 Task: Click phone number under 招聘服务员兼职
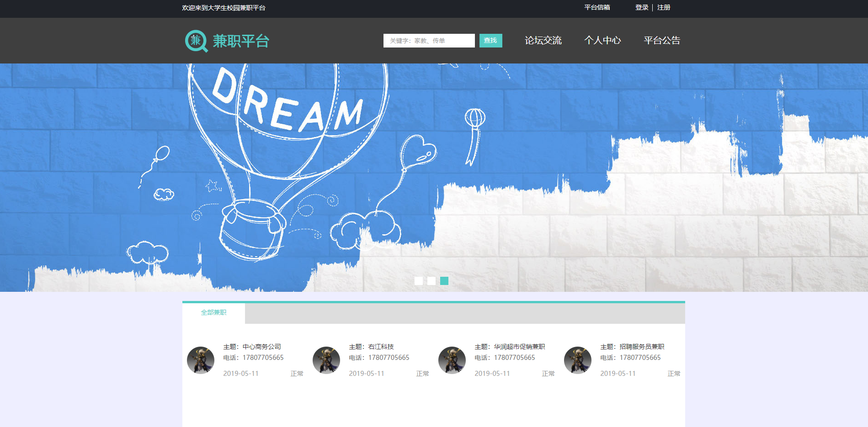point(640,358)
